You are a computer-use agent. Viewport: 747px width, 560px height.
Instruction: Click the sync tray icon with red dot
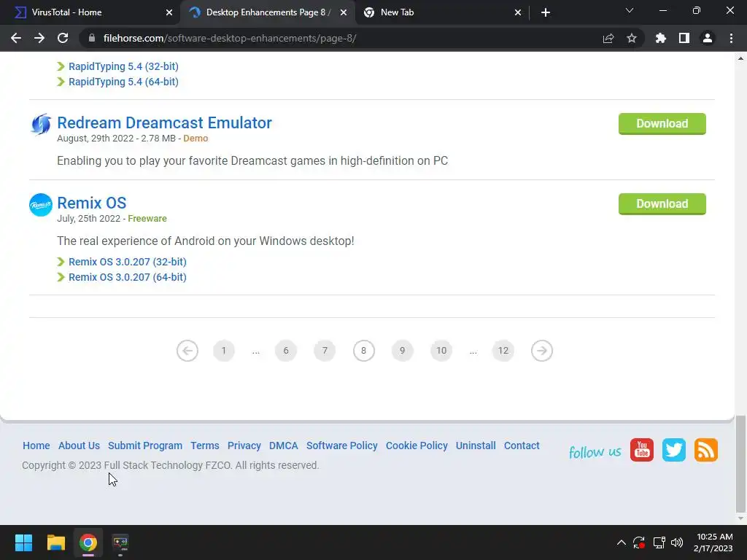click(639, 542)
